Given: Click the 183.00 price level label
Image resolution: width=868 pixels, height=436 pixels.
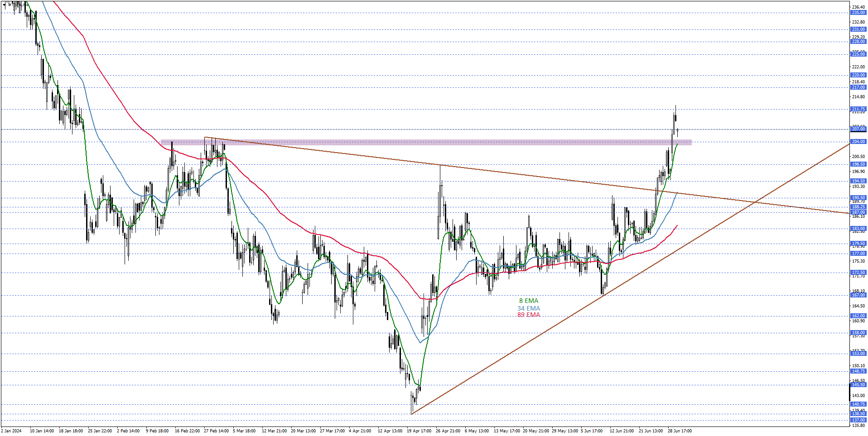Looking at the screenshot, I should (858, 229).
